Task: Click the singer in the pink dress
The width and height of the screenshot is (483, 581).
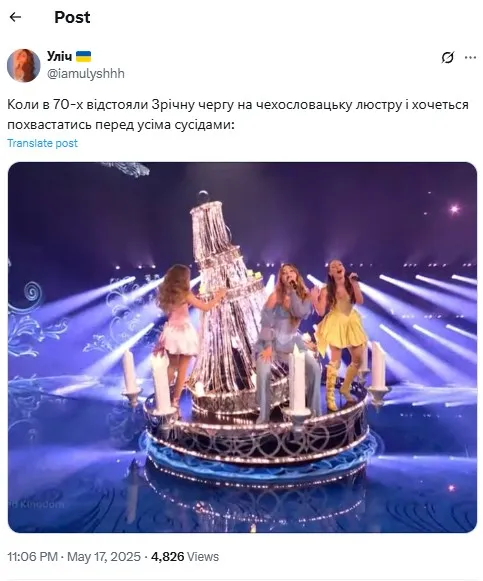Action: [178, 330]
